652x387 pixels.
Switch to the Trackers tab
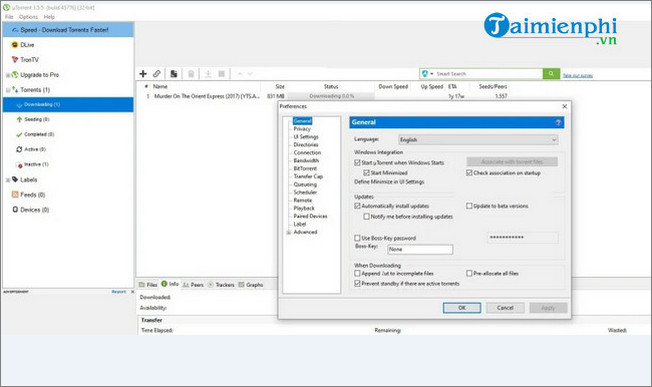click(221, 285)
